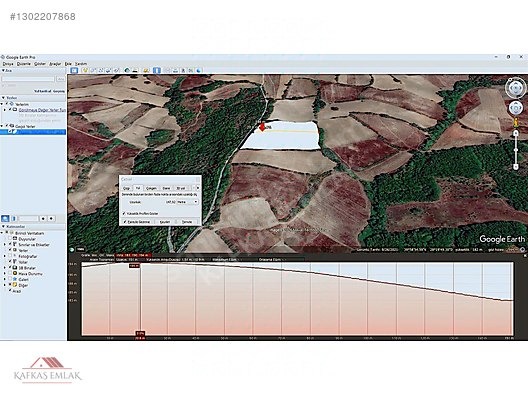Click the Yol tarifi al link
Image resolution: width=528 pixels, height=396 pixels.
pyautogui.click(x=42, y=91)
